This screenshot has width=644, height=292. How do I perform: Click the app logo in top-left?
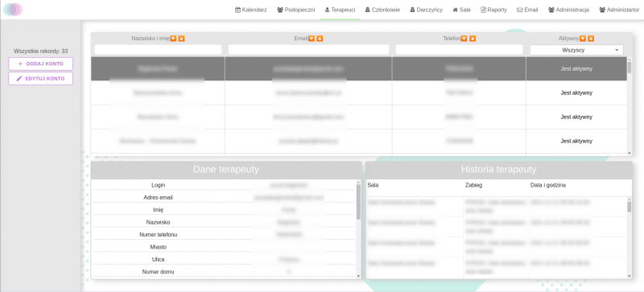point(13,10)
